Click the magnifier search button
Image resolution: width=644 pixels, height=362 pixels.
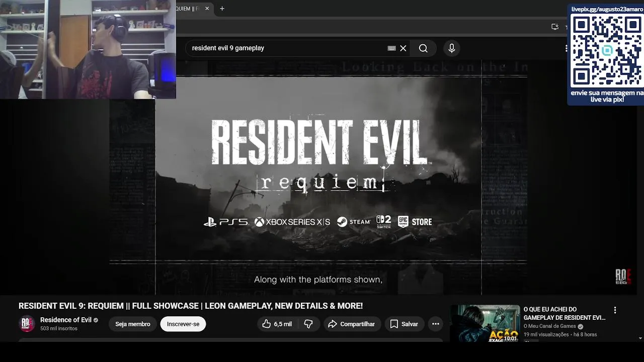(x=423, y=48)
